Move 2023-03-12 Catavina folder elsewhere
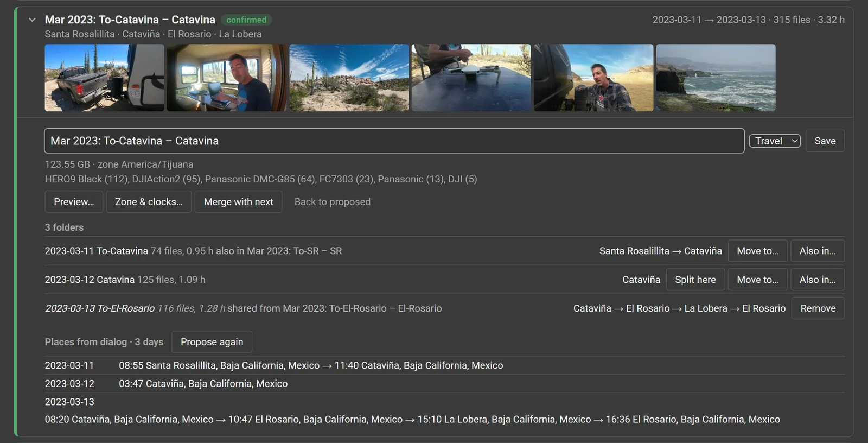Image resolution: width=868 pixels, height=443 pixels. click(757, 280)
